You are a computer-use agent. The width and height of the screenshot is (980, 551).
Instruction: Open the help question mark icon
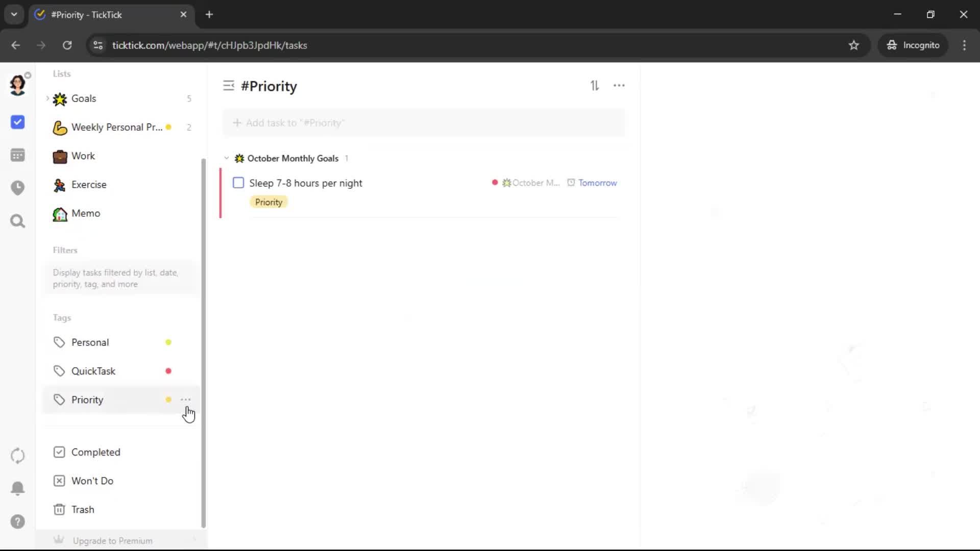(17, 521)
